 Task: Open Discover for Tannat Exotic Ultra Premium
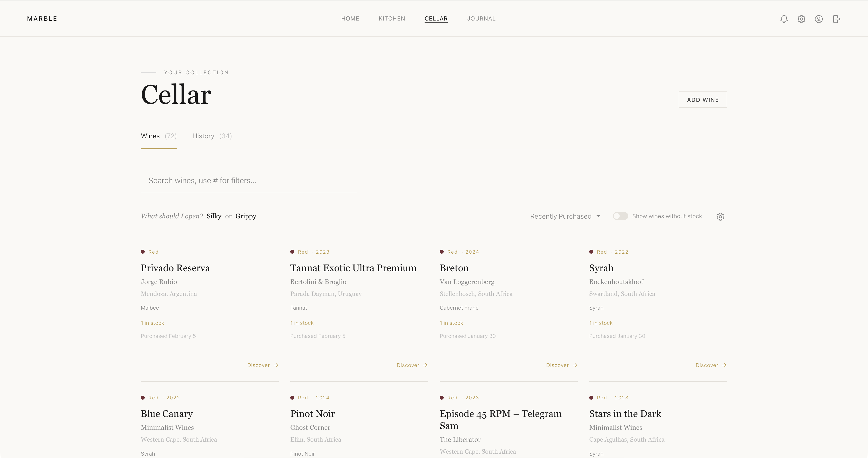click(x=412, y=365)
